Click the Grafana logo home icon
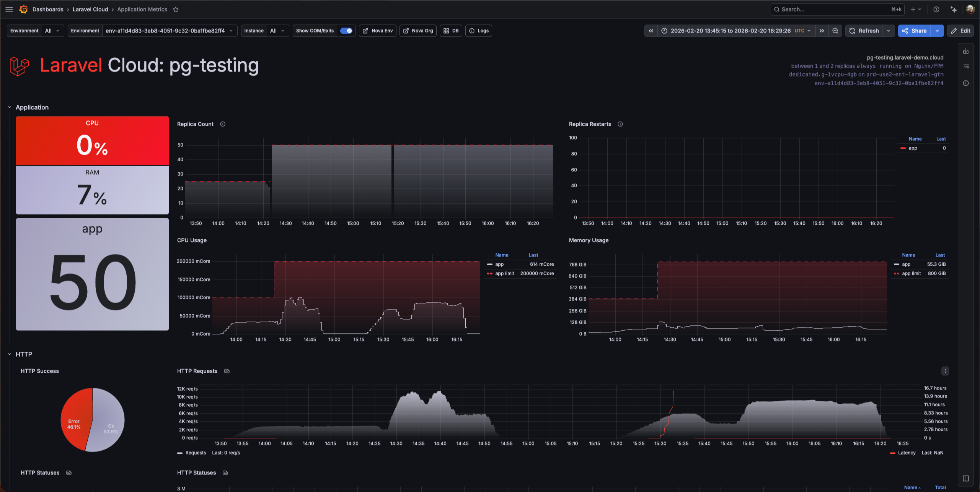 (24, 9)
